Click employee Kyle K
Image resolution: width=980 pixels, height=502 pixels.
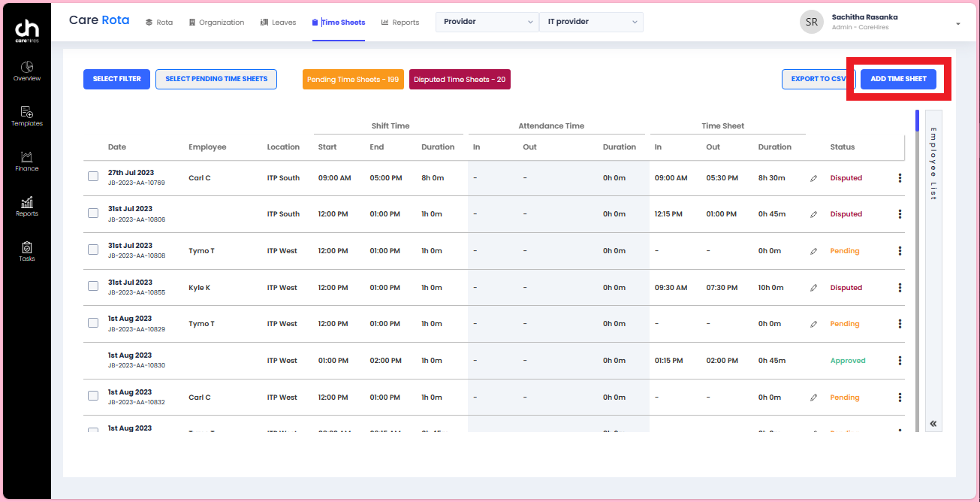199,288
